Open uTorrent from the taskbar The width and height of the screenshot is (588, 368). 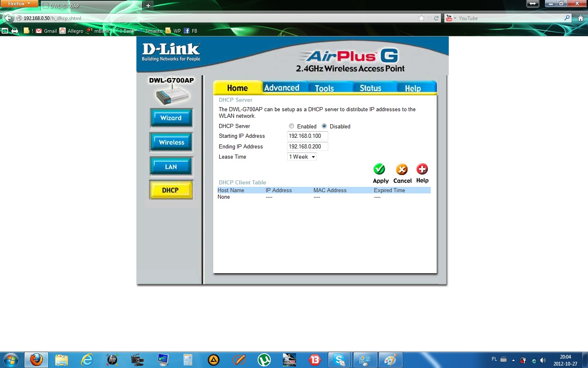[x=264, y=360]
